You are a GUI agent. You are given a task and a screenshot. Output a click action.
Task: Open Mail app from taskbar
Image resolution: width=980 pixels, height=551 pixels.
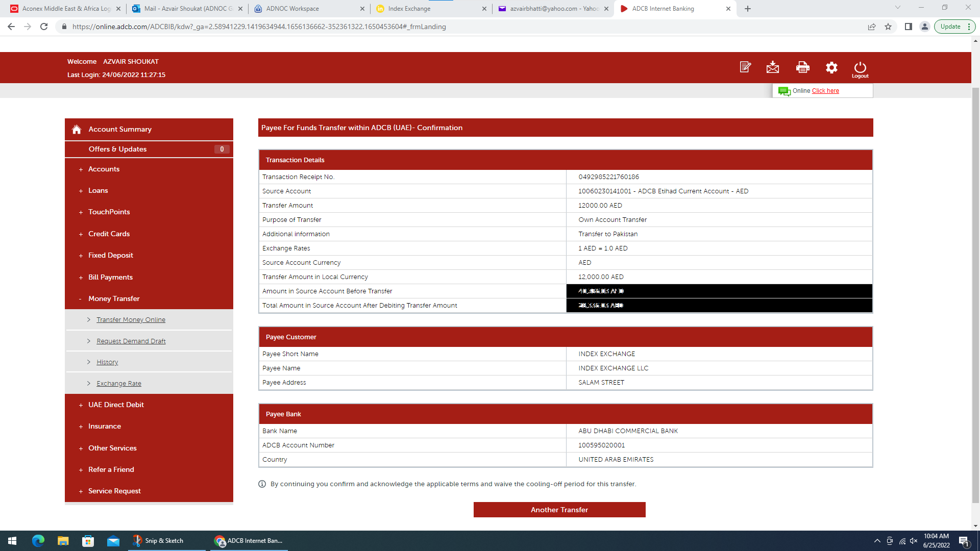pyautogui.click(x=113, y=541)
